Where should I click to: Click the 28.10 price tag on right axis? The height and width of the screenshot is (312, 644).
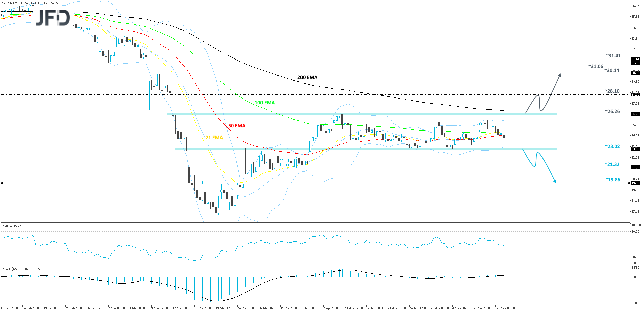tap(635, 95)
